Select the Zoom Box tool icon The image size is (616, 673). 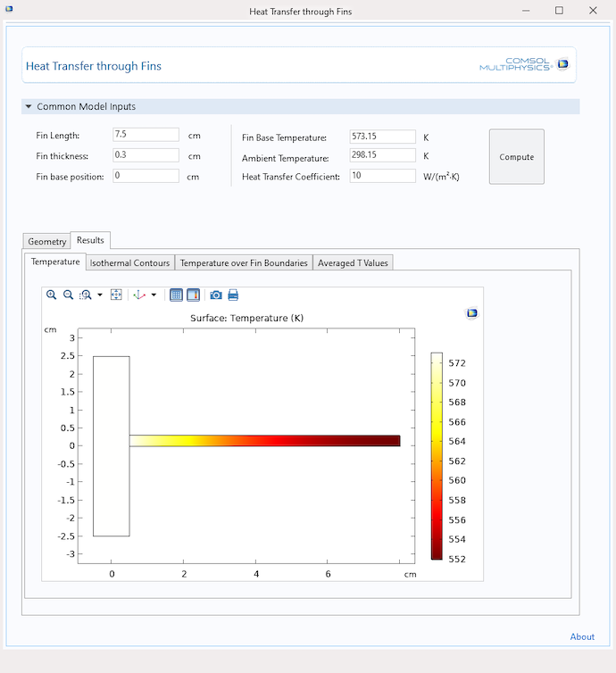[86, 295]
